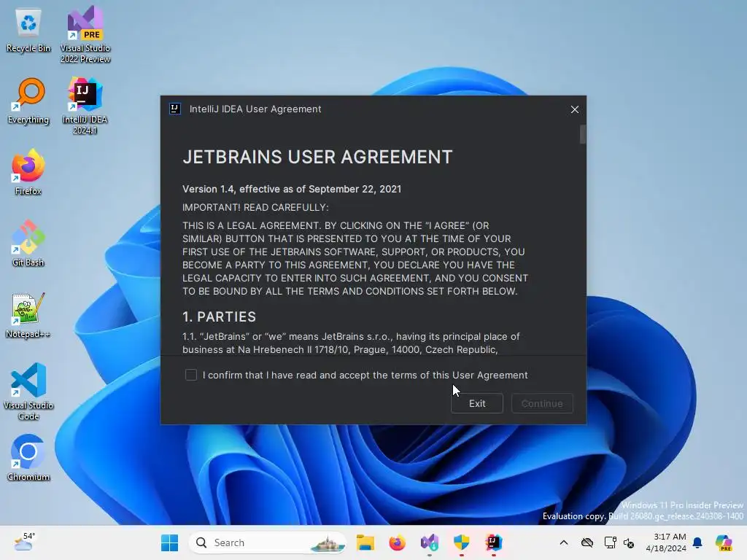The image size is (747, 560).
Task: Close the IntelliJ IDEA User Agreement dialog
Action: pos(575,109)
